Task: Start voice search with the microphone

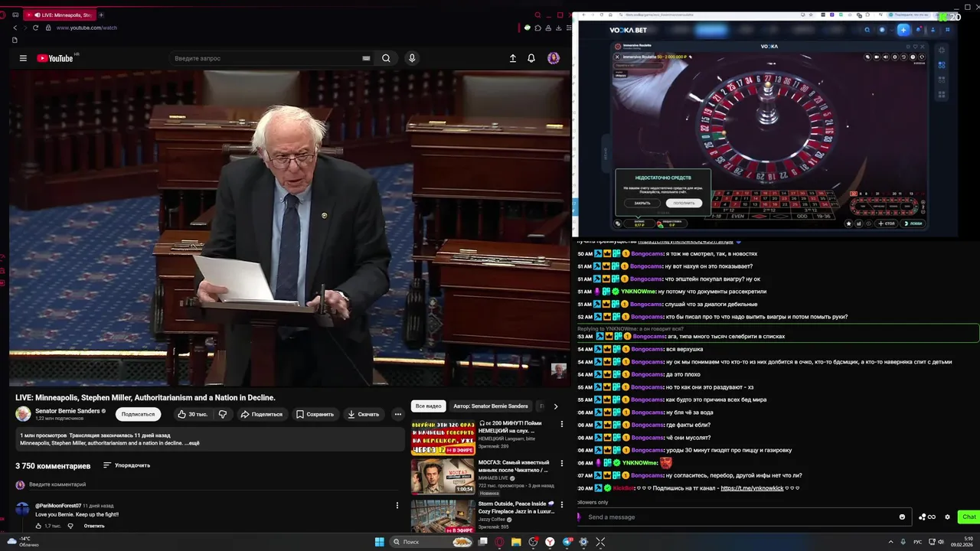Action: [x=412, y=58]
